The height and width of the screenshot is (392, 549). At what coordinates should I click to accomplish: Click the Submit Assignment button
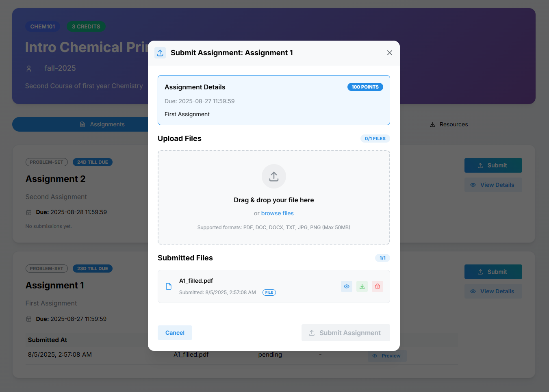345,333
